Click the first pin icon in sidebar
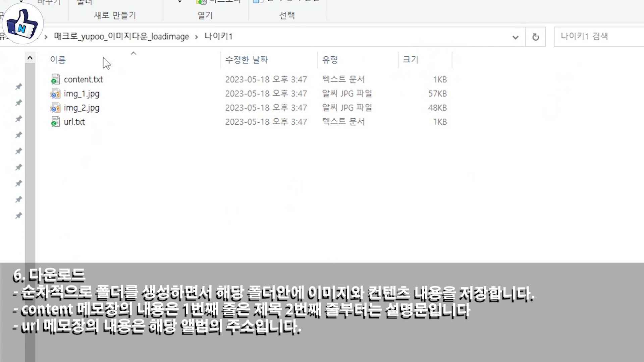644x362 pixels. 19,86
